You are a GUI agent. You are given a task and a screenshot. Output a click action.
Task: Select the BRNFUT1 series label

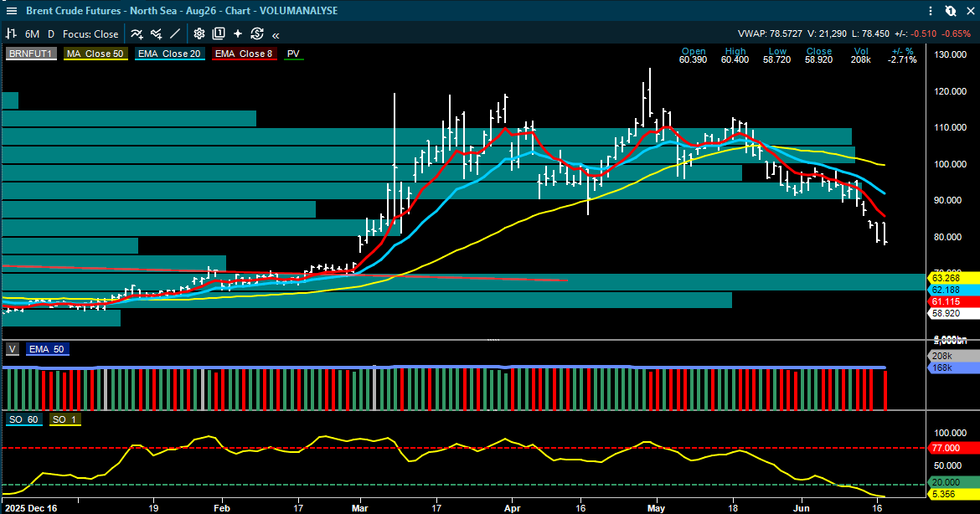tap(31, 54)
